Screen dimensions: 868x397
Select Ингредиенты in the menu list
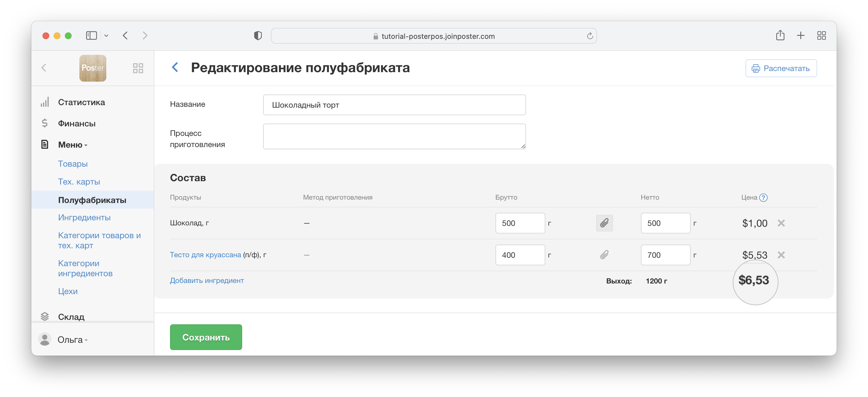84,218
